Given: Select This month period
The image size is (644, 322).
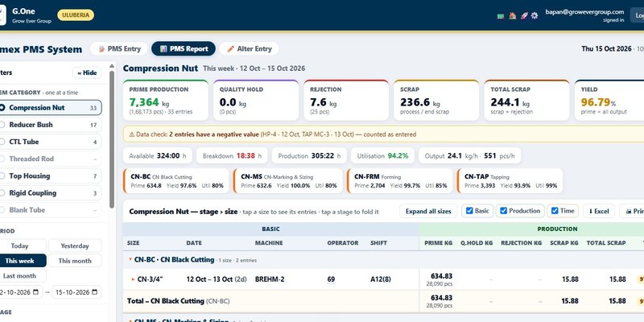Looking at the screenshot, I should pos(75,261).
